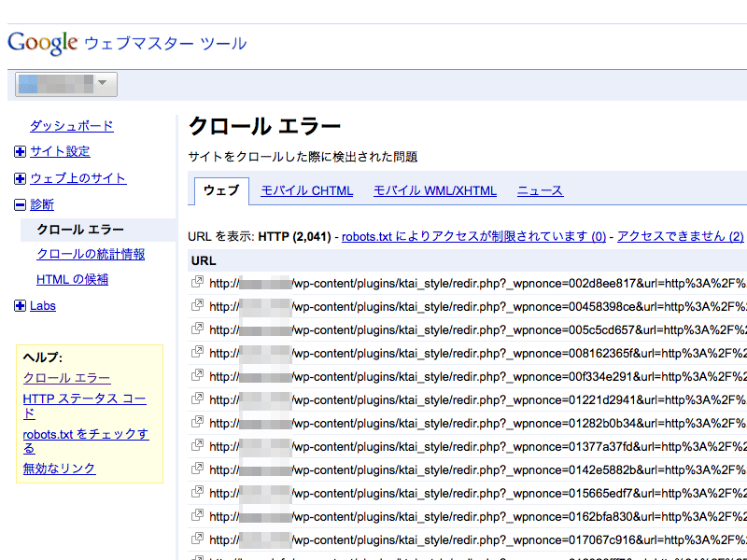747x560 pixels.
Task: Open external link icon for wpnonce=00458398ce row
Action: click(x=197, y=305)
